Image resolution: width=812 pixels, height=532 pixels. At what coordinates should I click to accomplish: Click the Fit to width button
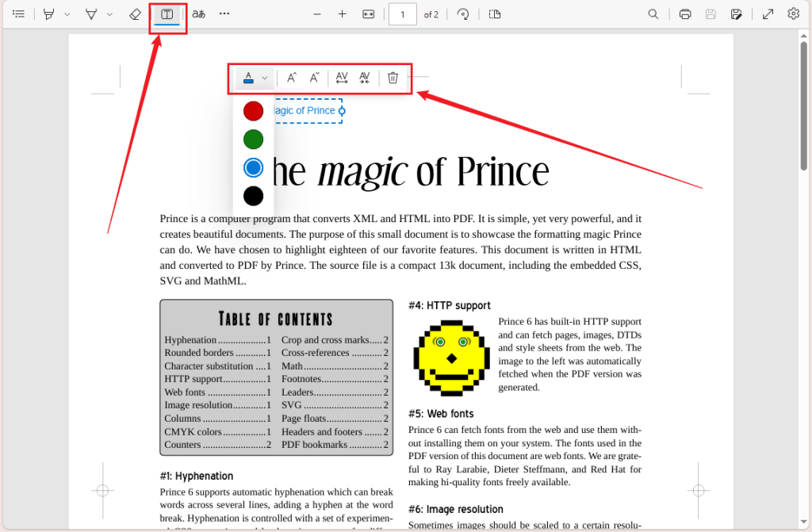[x=368, y=14]
